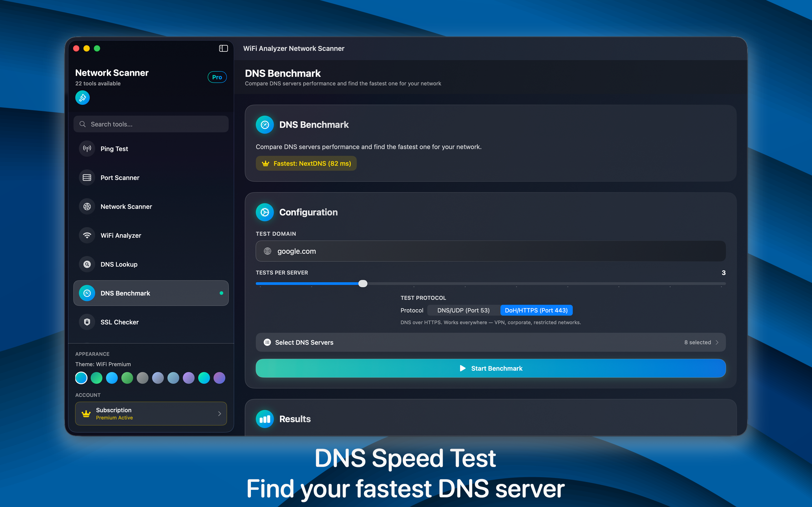Click the 8 selected chevron
Screen dimensions: 812x507
tap(717, 342)
